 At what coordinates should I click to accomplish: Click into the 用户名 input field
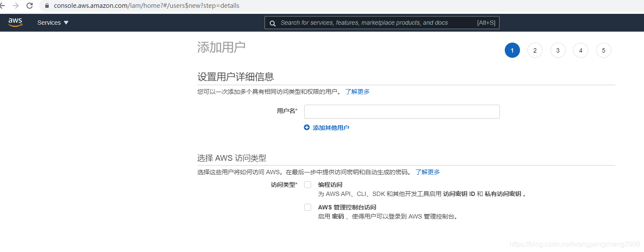click(402, 112)
